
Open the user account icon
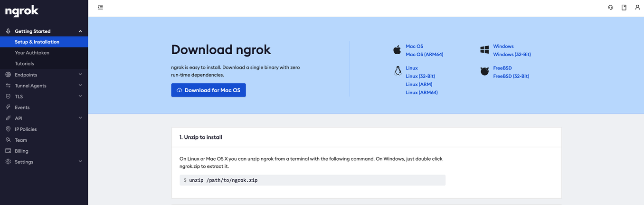pos(637,8)
